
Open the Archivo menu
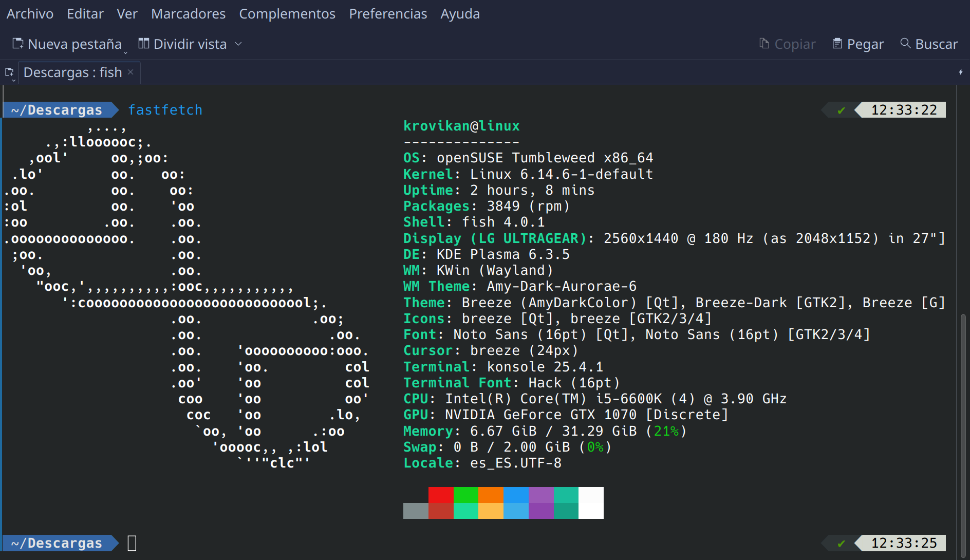point(30,14)
